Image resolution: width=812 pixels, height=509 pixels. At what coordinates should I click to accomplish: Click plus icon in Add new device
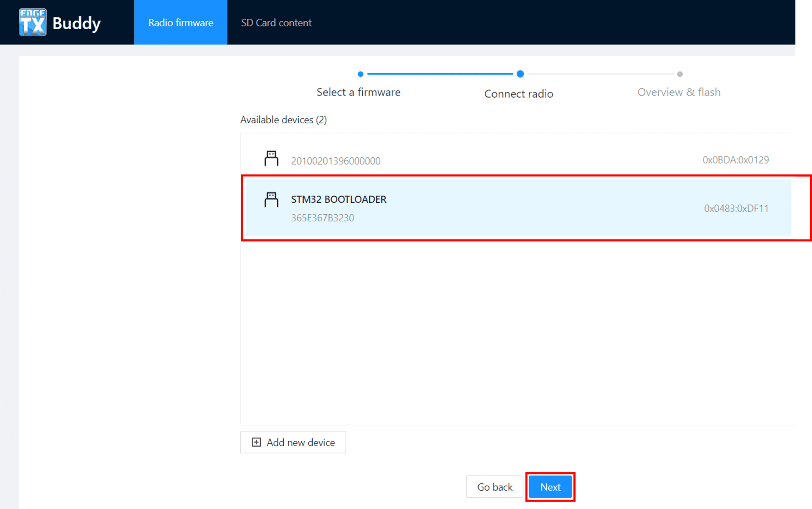[256, 442]
